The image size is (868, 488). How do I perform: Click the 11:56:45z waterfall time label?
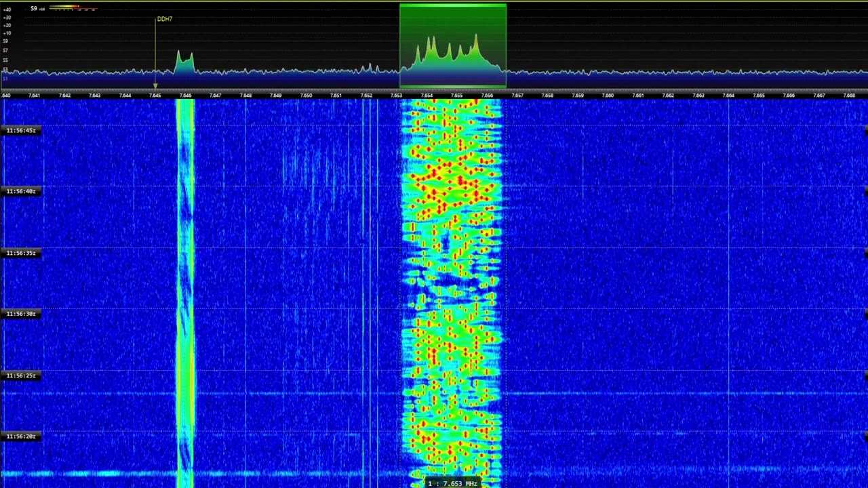[x=21, y=130]
